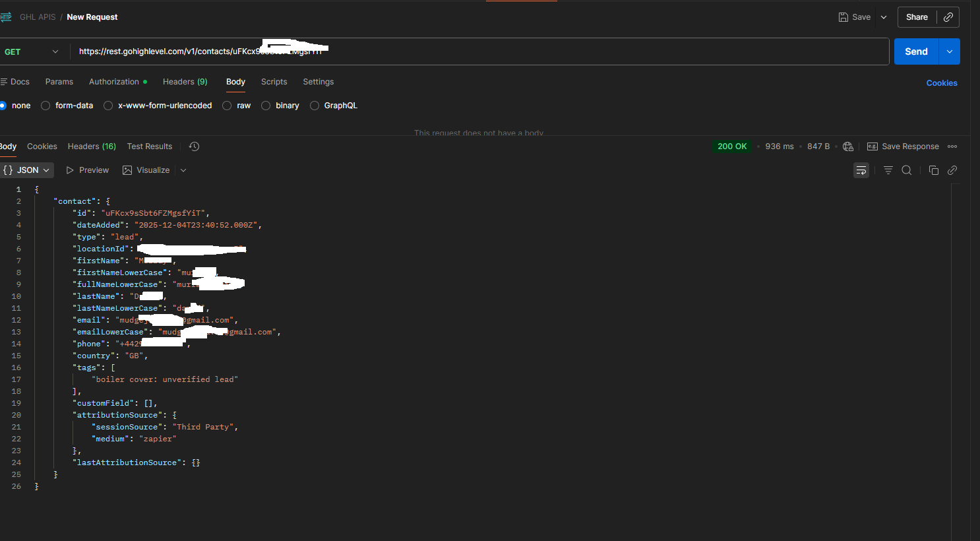This screenshot has width=980, height=541.
Task: Switch to Preview response view
Action: (88, 170)
